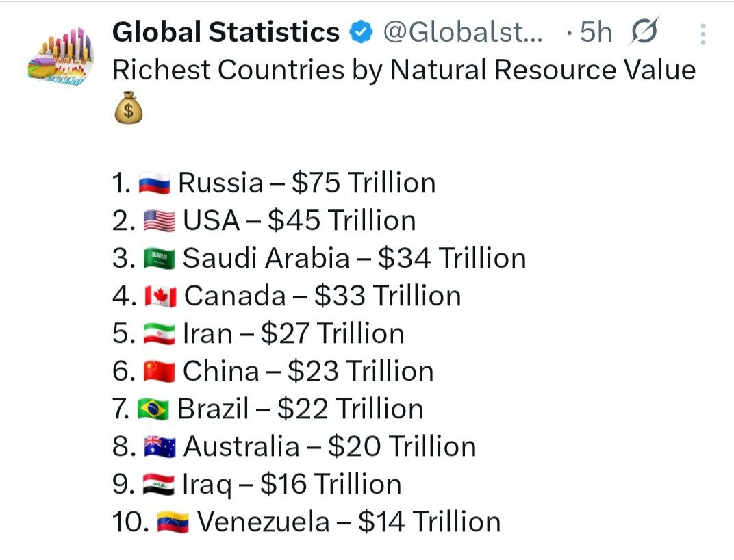Image resolution: width=734 pixels, height=560 pixels.
Task: Open the Global Statistics profile picture
Action: coord(61,56)
